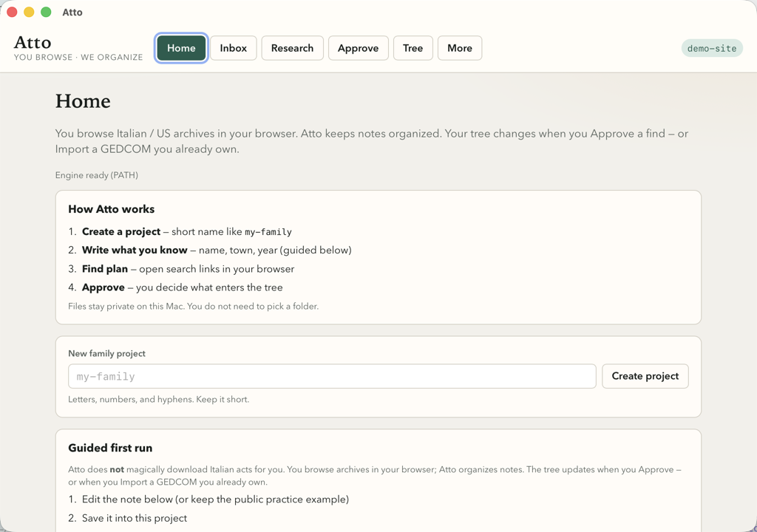
Task: Open the Approve tab
Action: [x=359, y=48]
